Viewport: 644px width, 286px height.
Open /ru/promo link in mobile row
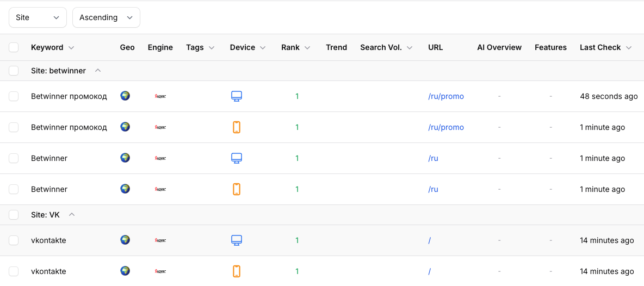point(446,127)
